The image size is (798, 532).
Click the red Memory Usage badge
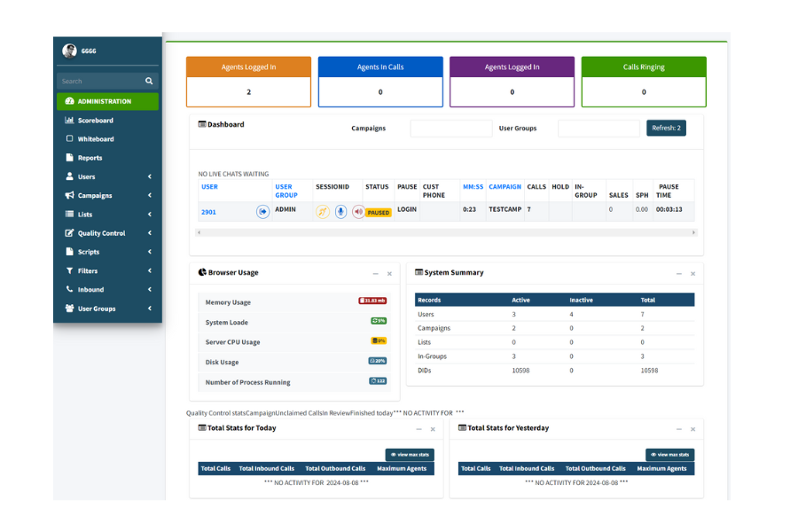[x=372, y=301]
